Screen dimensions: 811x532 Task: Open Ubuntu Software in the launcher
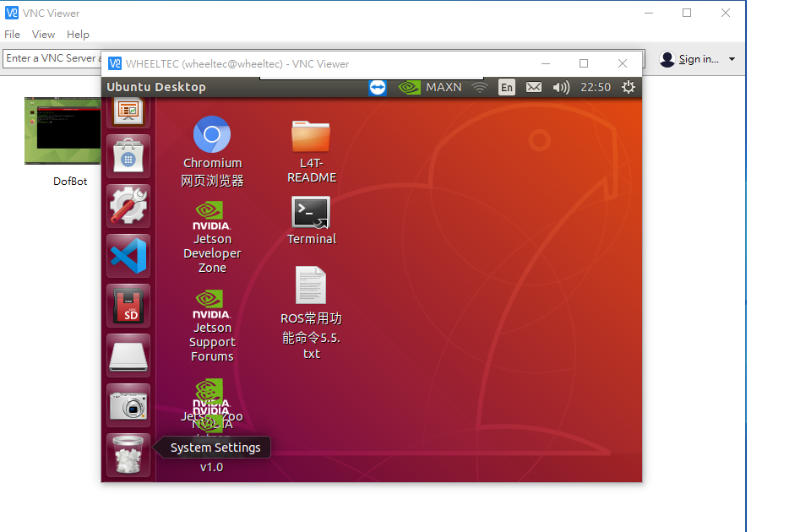(x=128, y=156)
